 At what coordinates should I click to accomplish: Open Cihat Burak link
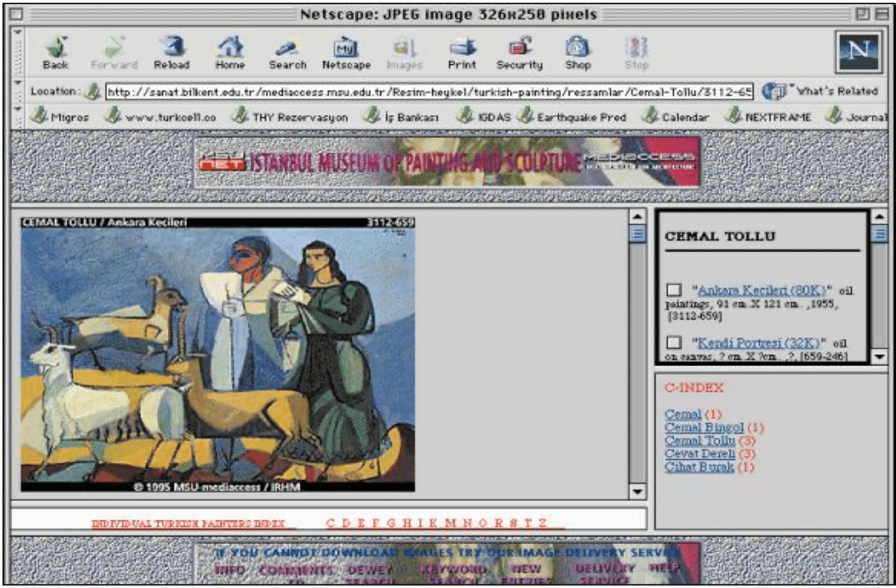click(x=699, y=466)
